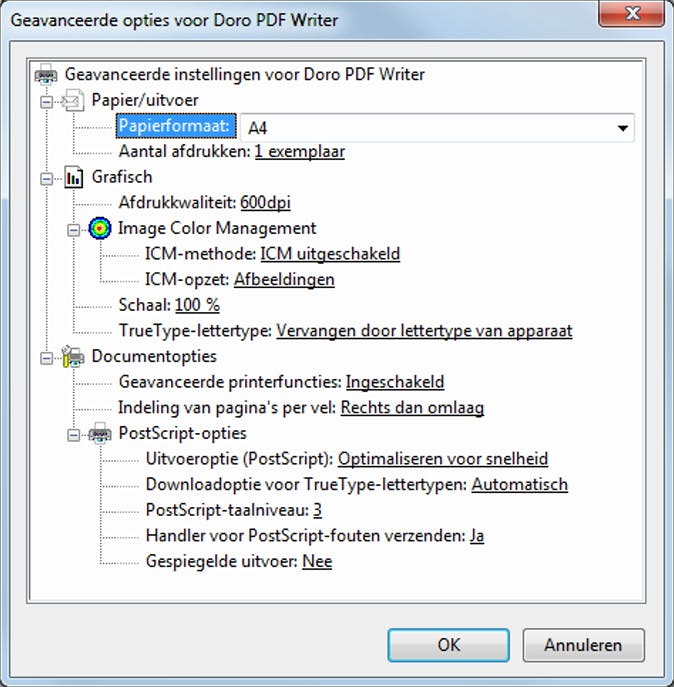Click the Rechts dan omlaag value
The height and width of the screenshot is (687, 674).
coord(412,407)
